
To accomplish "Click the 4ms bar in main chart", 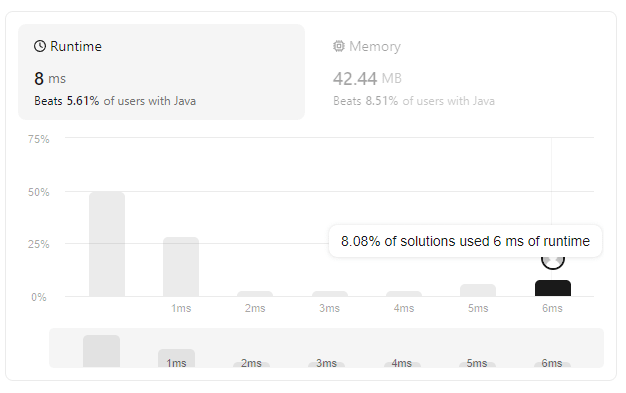I will 404,294.
